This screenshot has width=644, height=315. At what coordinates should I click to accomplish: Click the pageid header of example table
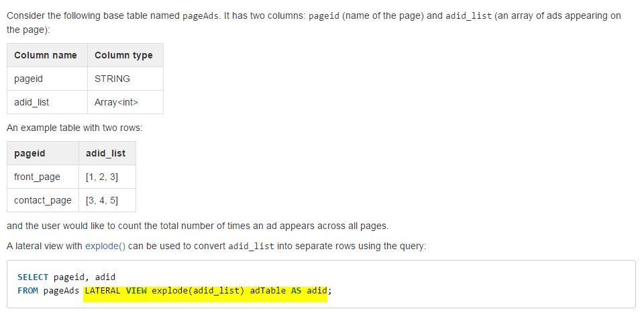click(x=30, y=153)
